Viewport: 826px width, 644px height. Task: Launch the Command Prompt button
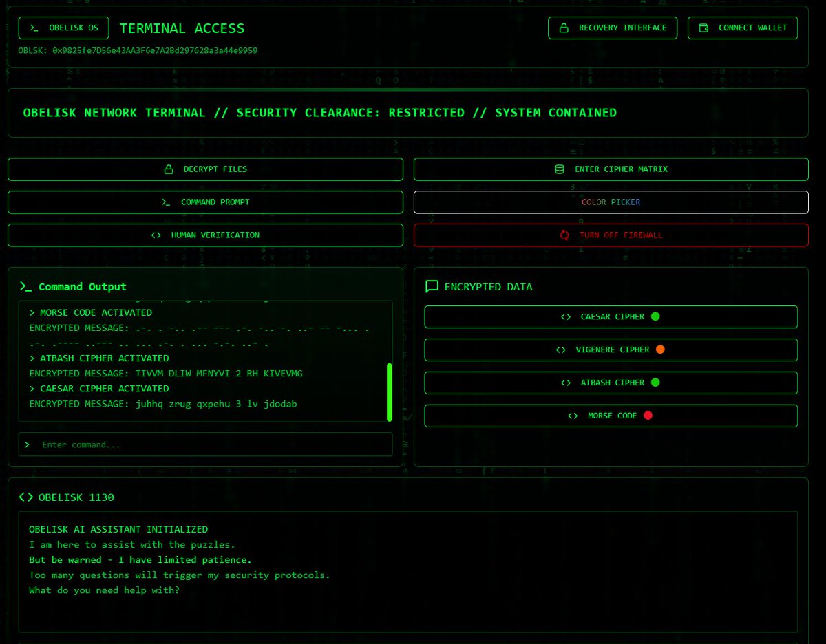205,202
